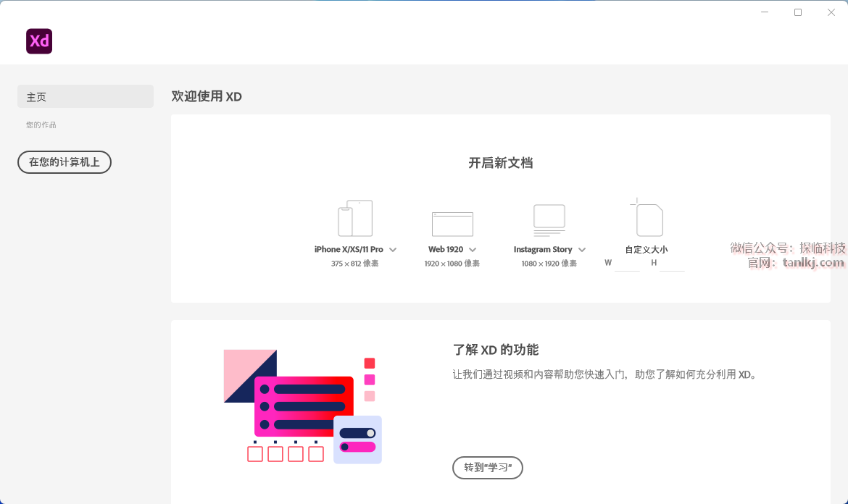The width and height of the screenshot is (848, 504).
Task: Click the learn XD illustration thumbnail
Action: click(x=303, y=406)
